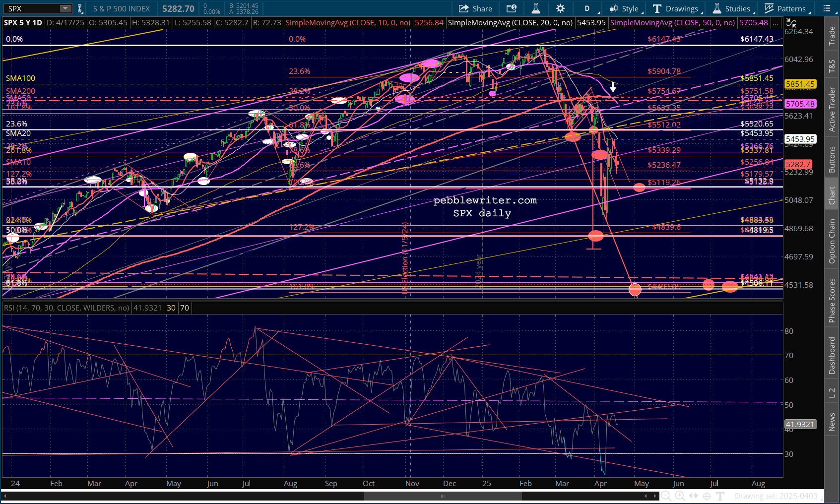Open the Style menu
The height and width of the screenshot is (504, 840).
pyautogui.click(x=625, y=8)
